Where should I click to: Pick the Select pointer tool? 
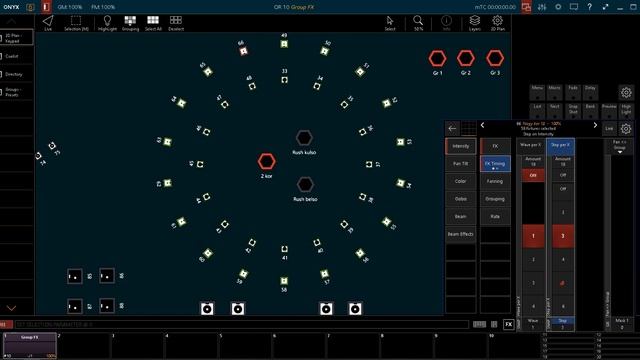click(390, 23)
